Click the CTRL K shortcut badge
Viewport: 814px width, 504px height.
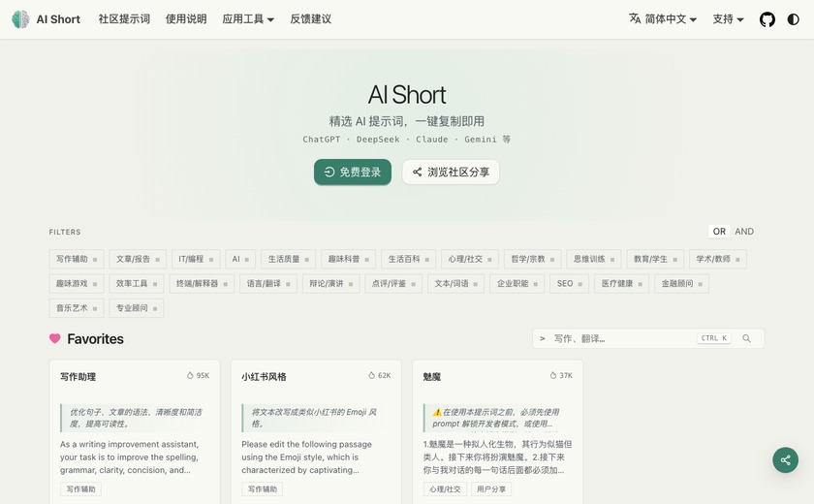coord(714,338)
